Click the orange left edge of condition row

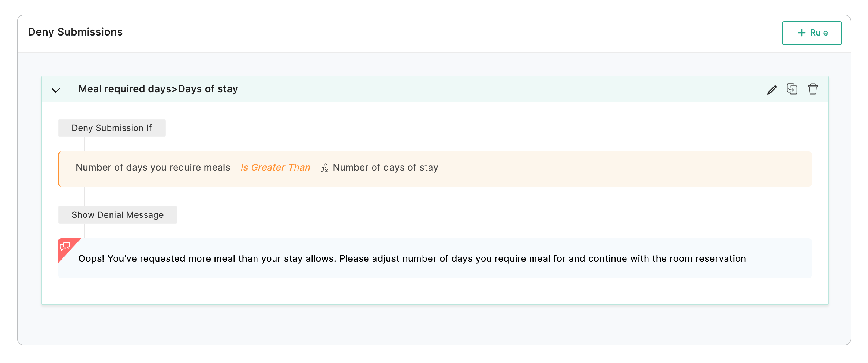[59, 169]
